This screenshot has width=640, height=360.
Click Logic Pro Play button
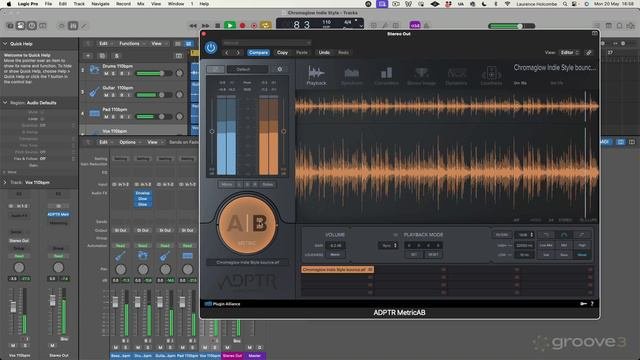[230, 25]
